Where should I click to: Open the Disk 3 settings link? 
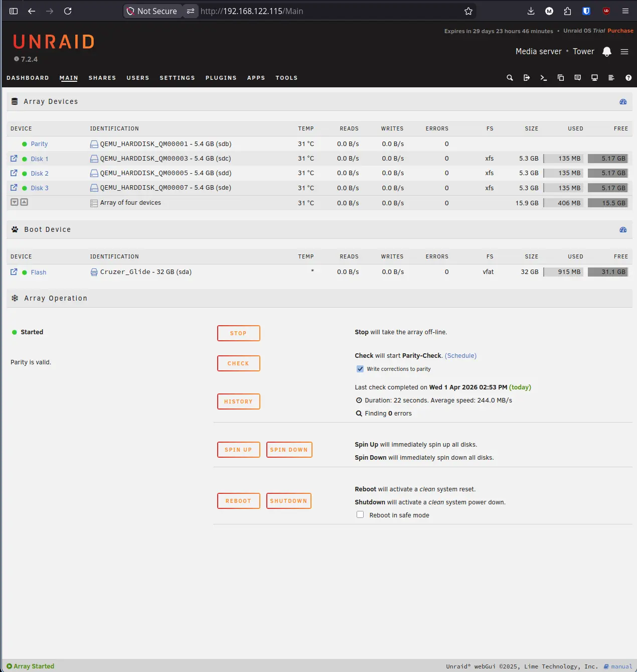(40, 188)
